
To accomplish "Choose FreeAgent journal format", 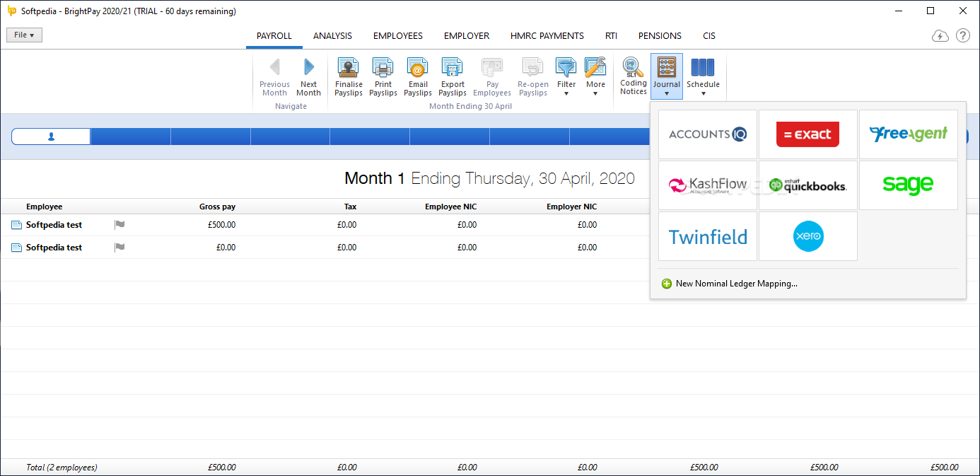I will (x=909, y=134).
